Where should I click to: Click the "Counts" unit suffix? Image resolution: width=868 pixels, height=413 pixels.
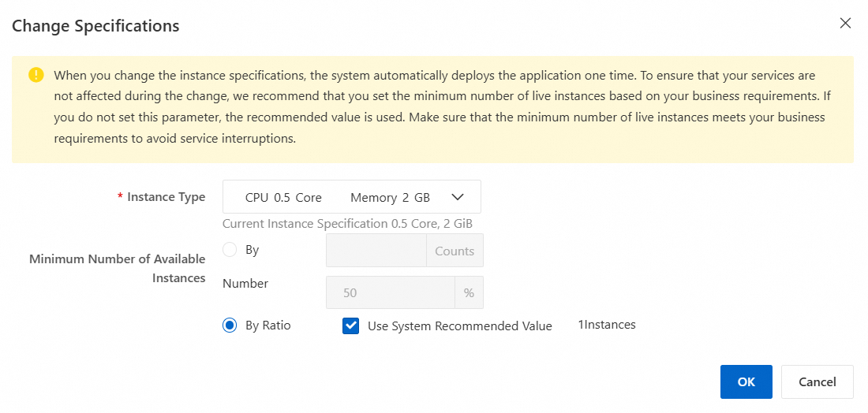pyautogui.click(x=455, y=251)
